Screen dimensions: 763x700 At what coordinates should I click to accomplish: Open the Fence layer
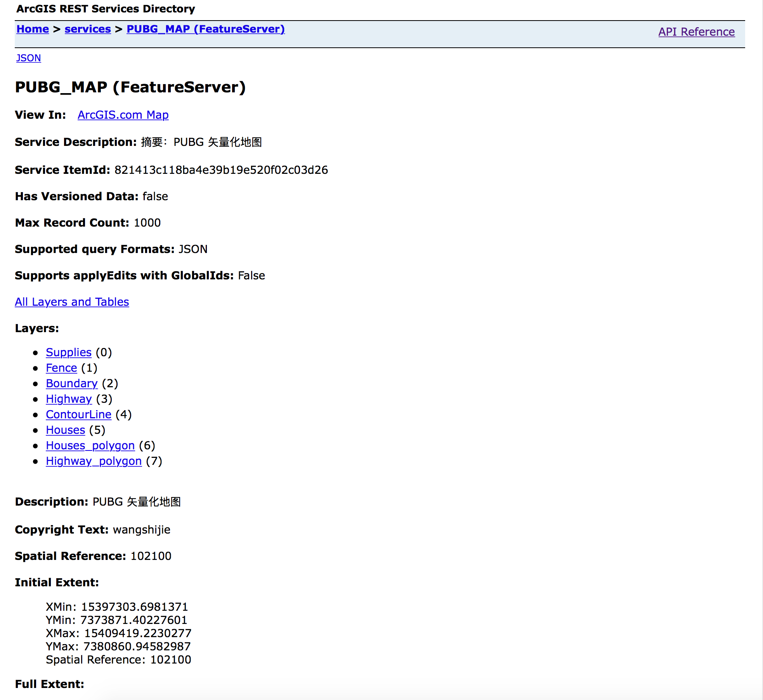[61, 368]
